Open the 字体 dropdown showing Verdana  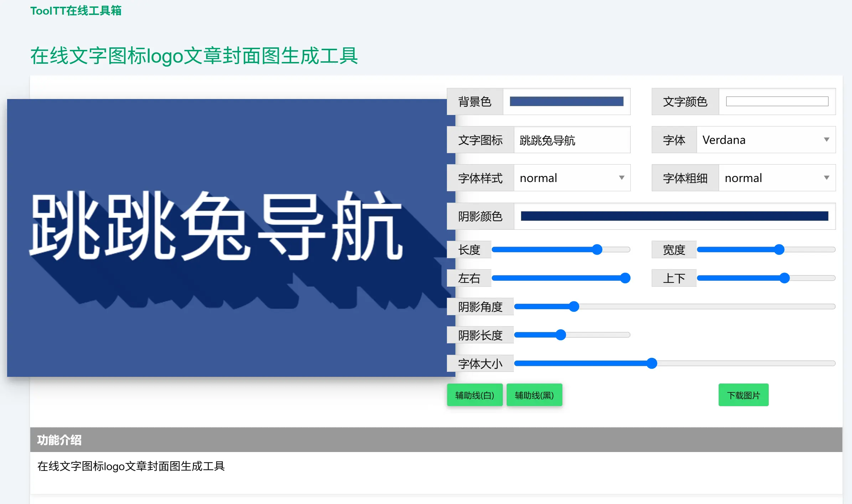pos(765,140)
